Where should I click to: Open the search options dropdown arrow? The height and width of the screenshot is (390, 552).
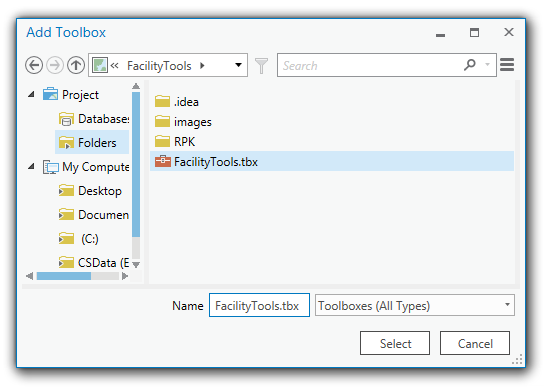pos(488,64)
